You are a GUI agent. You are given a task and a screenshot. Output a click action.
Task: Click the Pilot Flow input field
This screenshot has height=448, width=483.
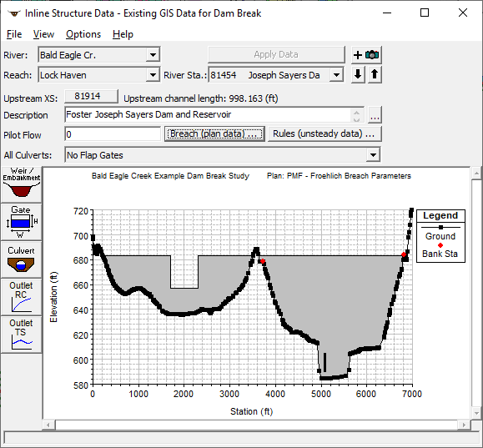click(x=113, y=134)
